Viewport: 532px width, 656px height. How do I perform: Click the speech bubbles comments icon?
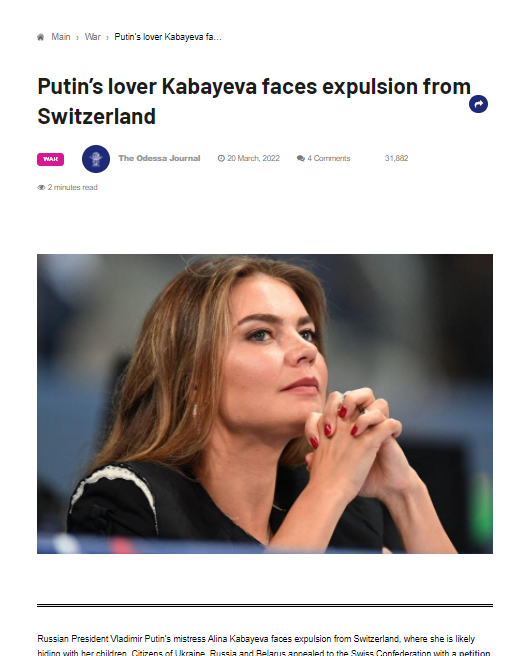point(301,158)
